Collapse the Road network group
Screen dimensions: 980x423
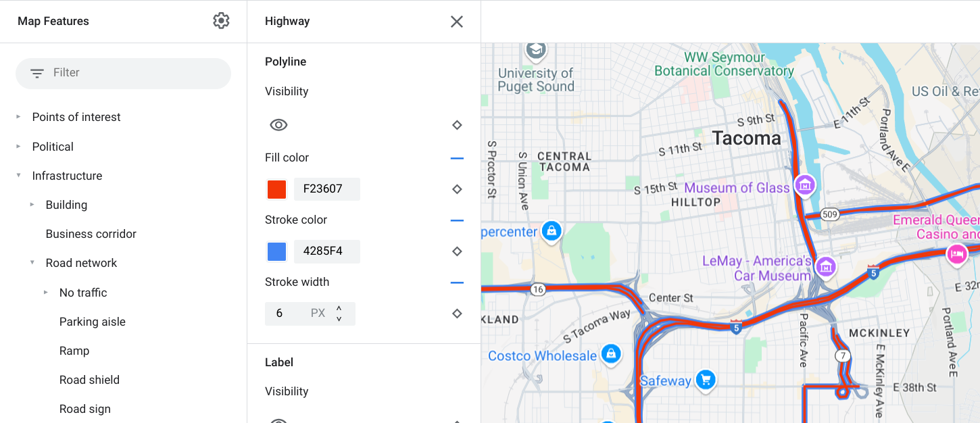tap(32, 263)
